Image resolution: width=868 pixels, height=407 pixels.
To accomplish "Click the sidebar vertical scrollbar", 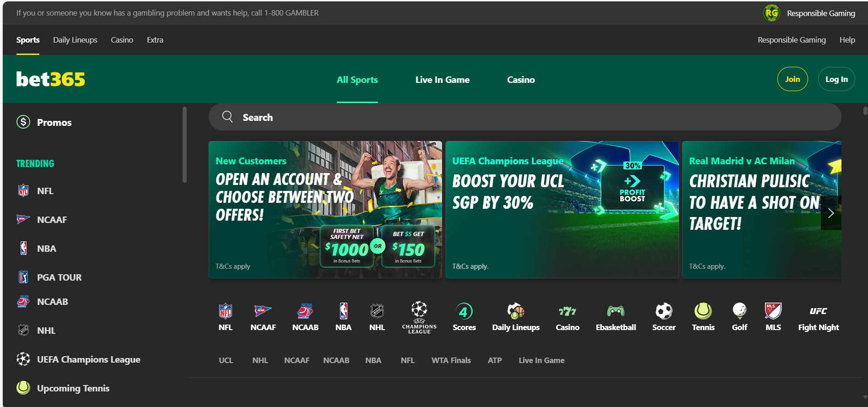I will pos(184,145).
